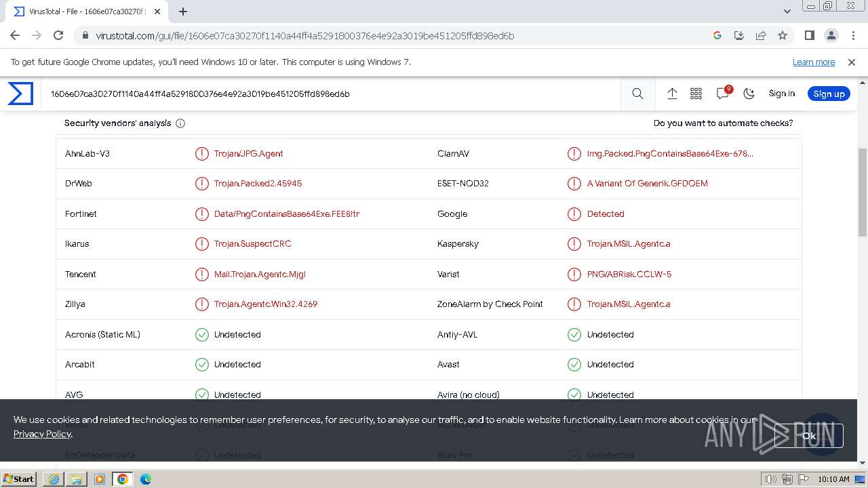868x488 pixels.
Task: Reload the page
Action: (58, 35)
